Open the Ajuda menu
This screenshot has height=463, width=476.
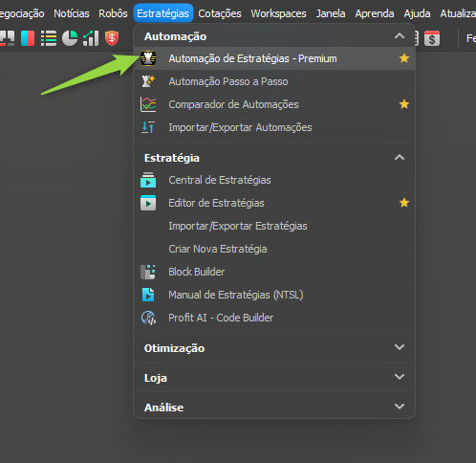tap(417, 13)
